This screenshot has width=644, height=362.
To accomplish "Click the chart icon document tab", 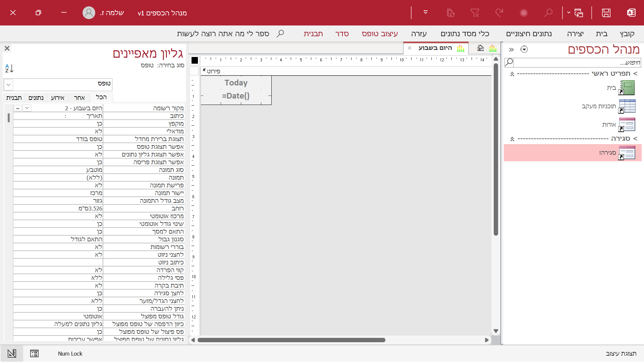I will pyautogui.click(x=493, y=48).
